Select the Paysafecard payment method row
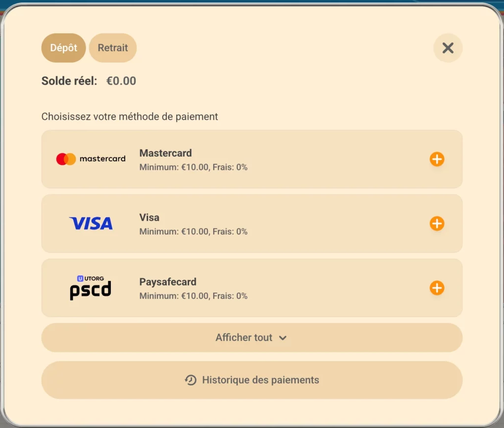 click(x=252, y=288)
